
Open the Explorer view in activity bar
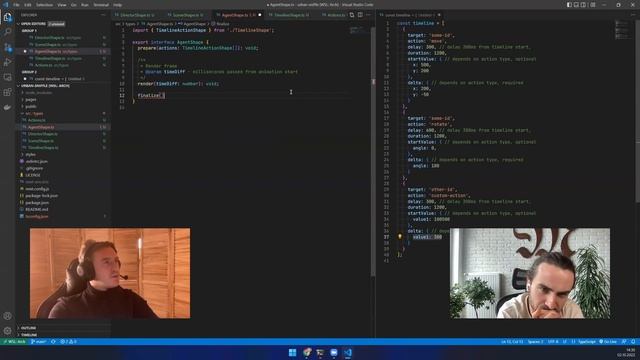(7, 17)
